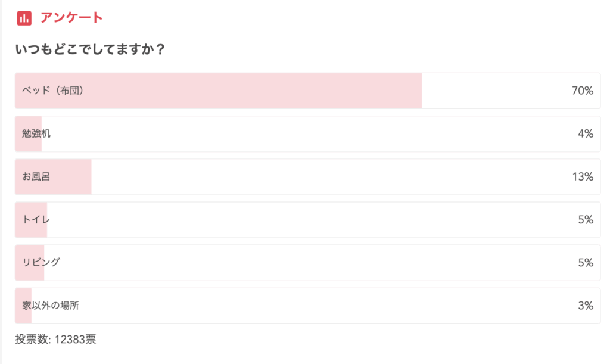
Task: Click the red poll chart icon
Action: pyautogui.click(x=24, y=18)
